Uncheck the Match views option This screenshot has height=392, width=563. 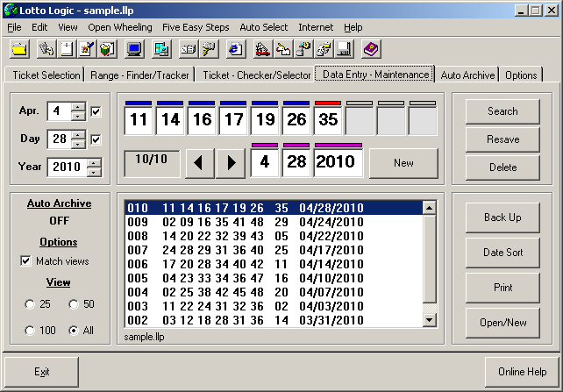click(25, 260)
